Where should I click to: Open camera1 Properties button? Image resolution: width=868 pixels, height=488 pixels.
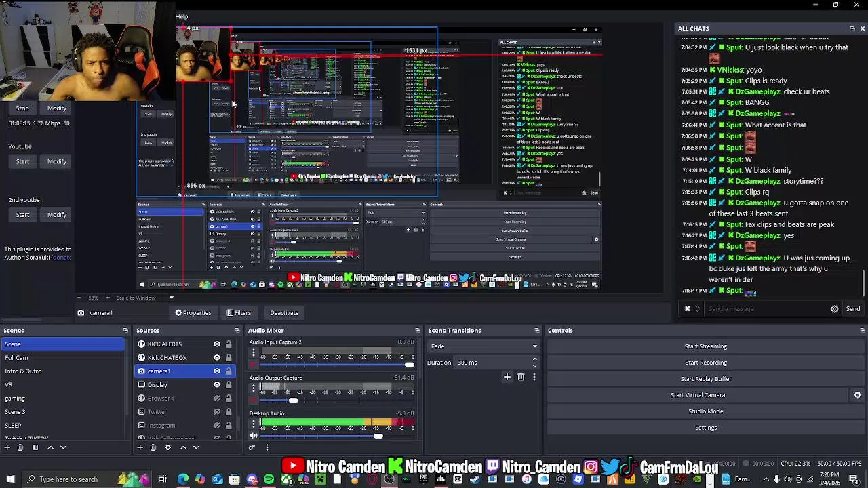(193, 313)
